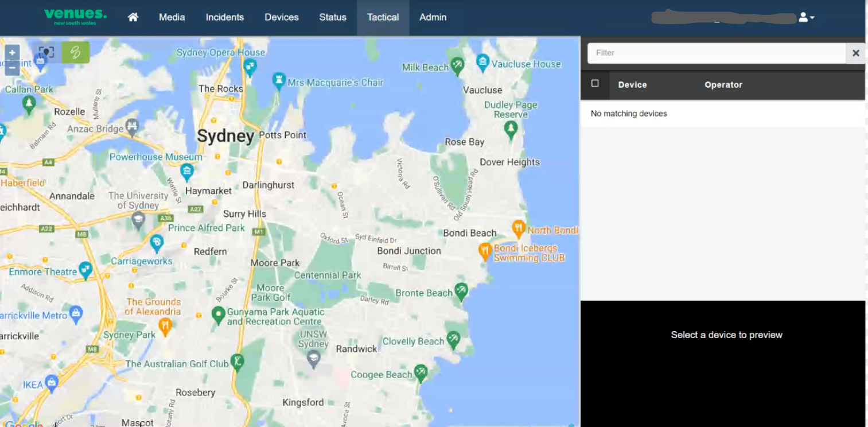Click the Milk Beach marker
Screen dimensions: 868x427
coord(457,65)
